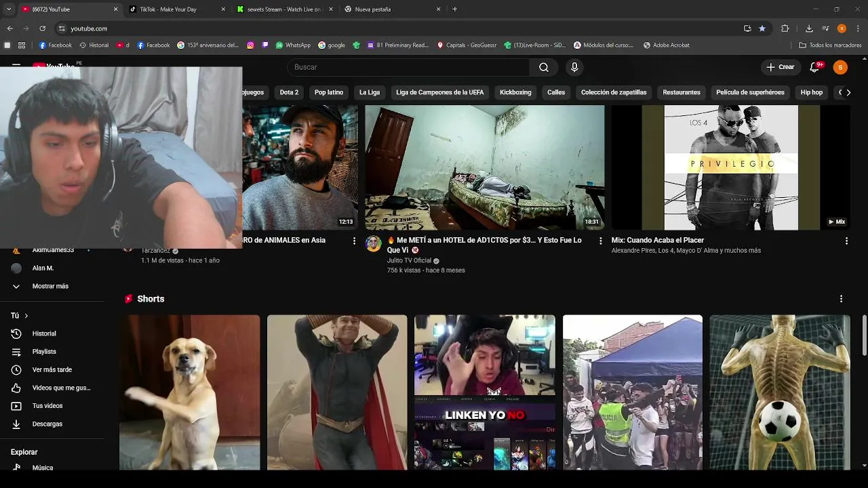Image resolution: width=868 pixels, height=488 pixels.
Task: Open the Adobe Acrobat bookmark
Action: click(667, 45)
